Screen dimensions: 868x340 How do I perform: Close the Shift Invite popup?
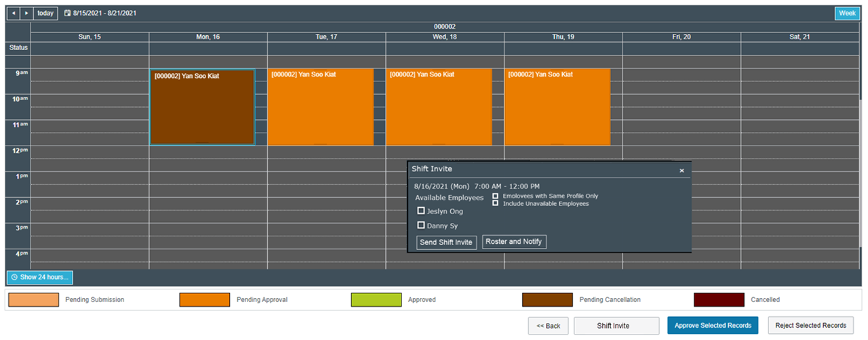(682, 171)
